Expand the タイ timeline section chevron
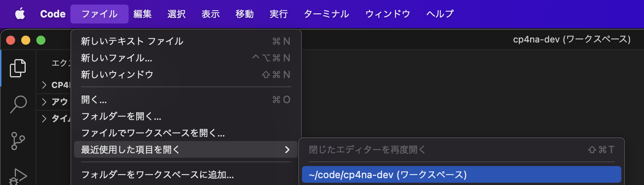 click(44, 118)
